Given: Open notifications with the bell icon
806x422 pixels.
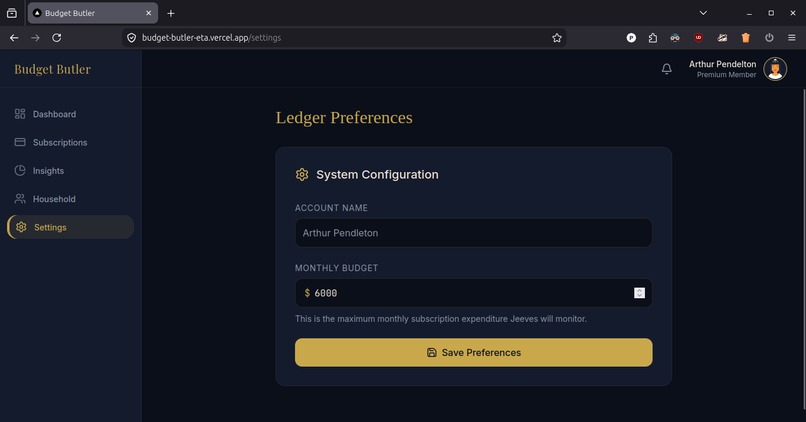Looking at the screenshot, I should tap(667, 69).
